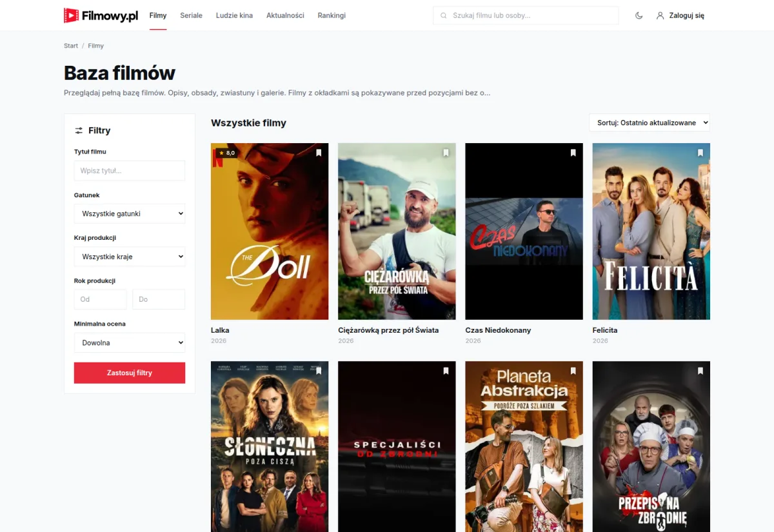Viewport: 774px width, 532px height.
Task: Click the Tytuł filmu input
Action: [x=130, y=171]
